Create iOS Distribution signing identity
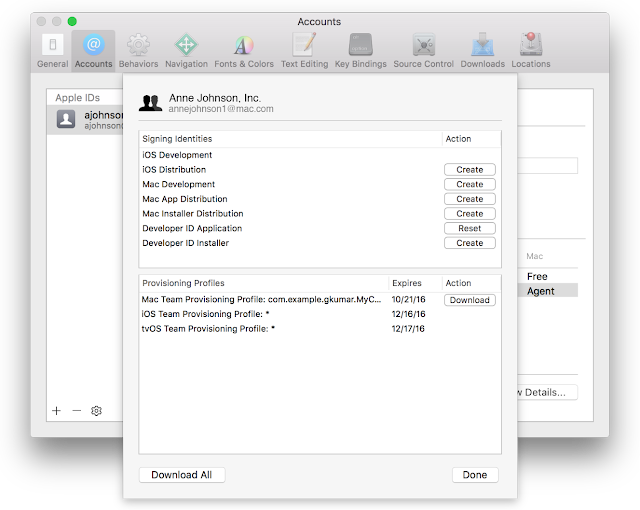Image resolution: width=640 pixels, height=510 pixels. 470,169
